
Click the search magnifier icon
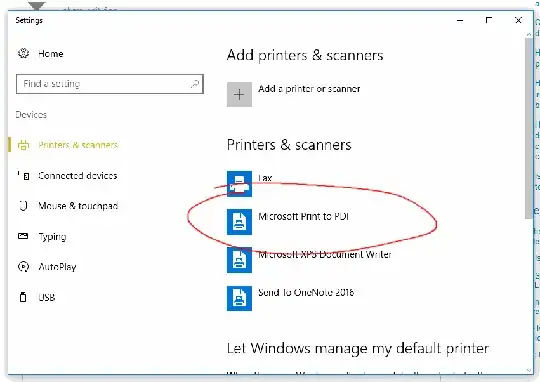coord(195,84)
